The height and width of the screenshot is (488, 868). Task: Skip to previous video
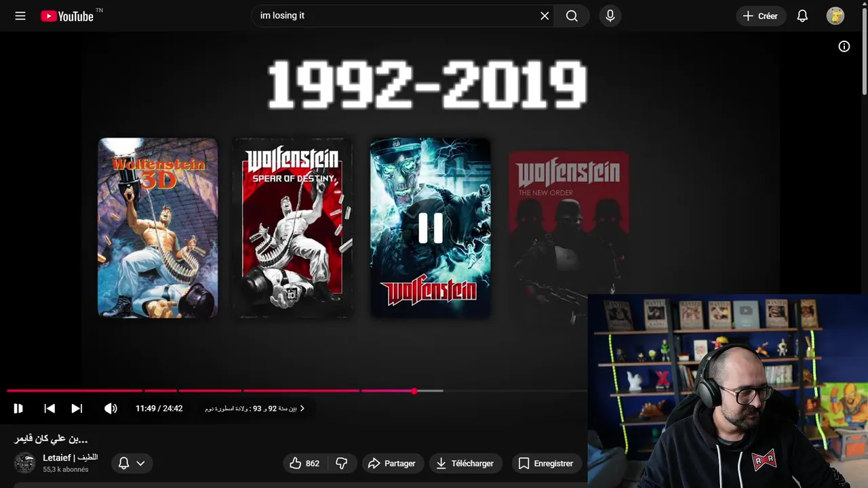(50, 408)
